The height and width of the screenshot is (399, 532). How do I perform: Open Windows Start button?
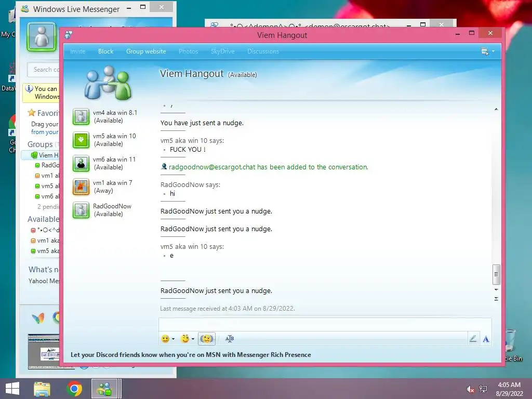click(x=12, y=389)
